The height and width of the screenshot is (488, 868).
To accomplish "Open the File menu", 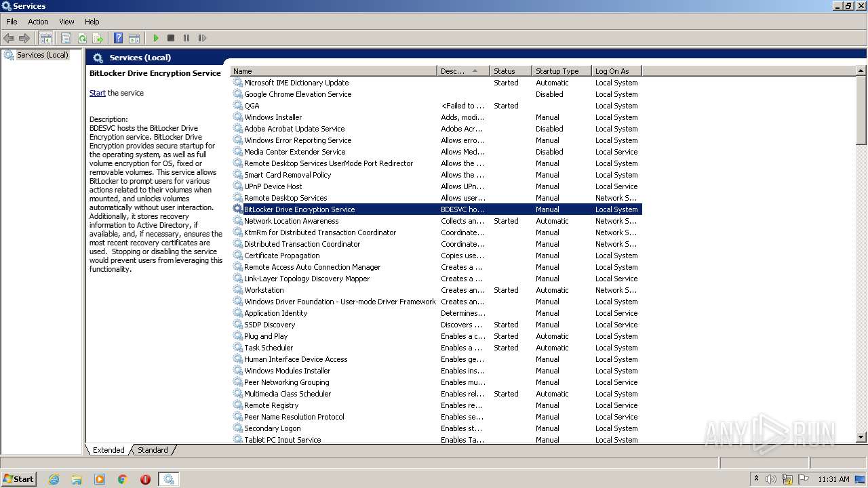I will point(12,22).
